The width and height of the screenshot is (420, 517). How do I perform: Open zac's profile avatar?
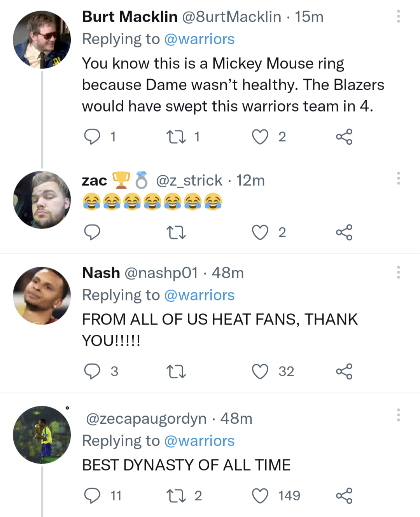(x=42, y=200)
